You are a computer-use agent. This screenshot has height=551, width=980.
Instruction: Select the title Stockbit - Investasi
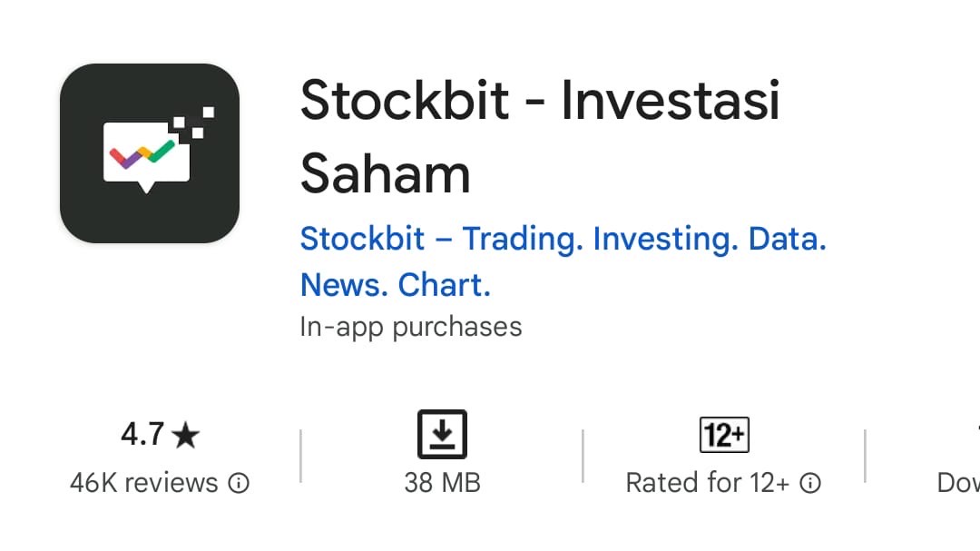(x=540, y=100)
